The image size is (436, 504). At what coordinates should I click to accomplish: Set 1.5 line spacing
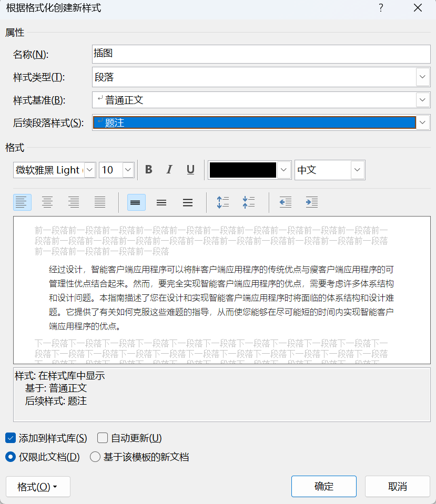161,202
